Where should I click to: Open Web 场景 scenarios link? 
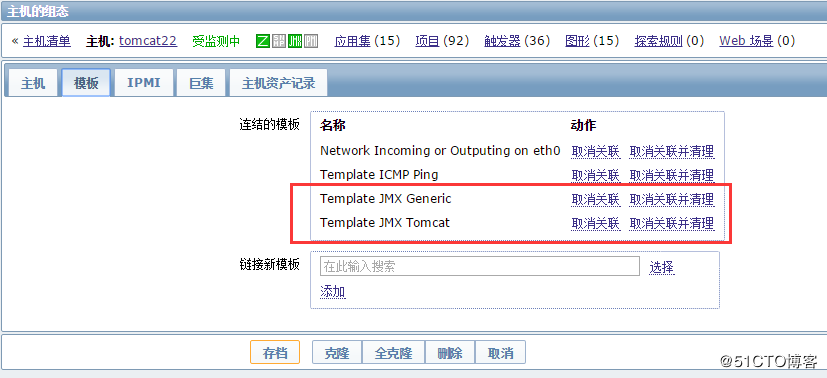[x=746, y=41]
